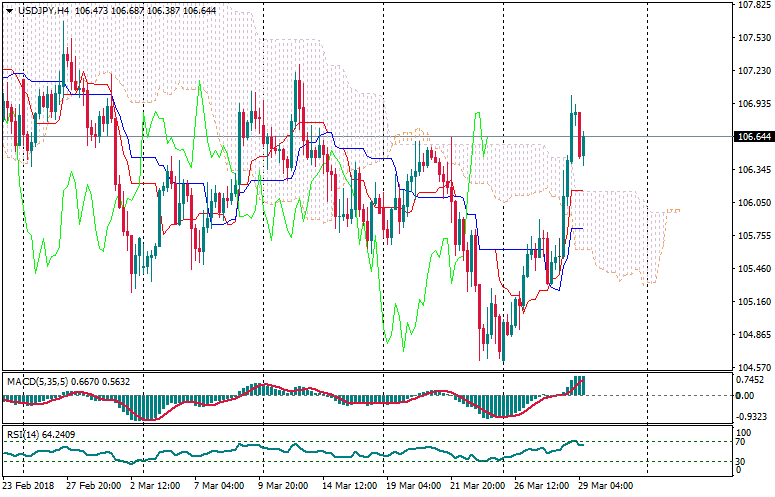Select the RSI 30 oversold level label
The image size is (775, 497).
[x=739, y=461]
